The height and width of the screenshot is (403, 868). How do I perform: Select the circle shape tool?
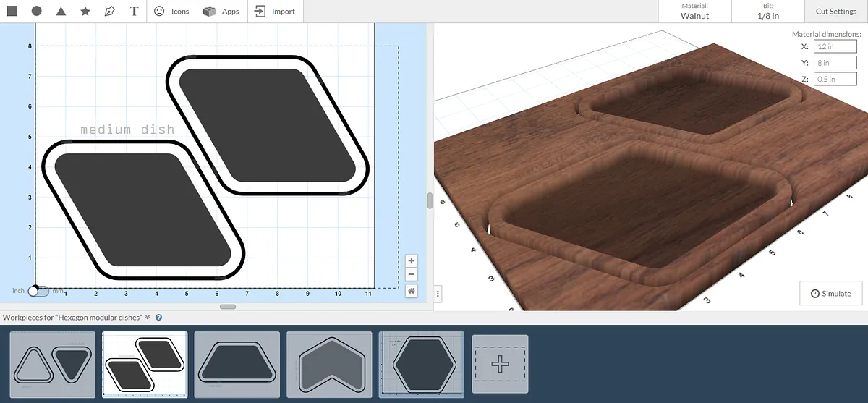[x=36, y=12]
